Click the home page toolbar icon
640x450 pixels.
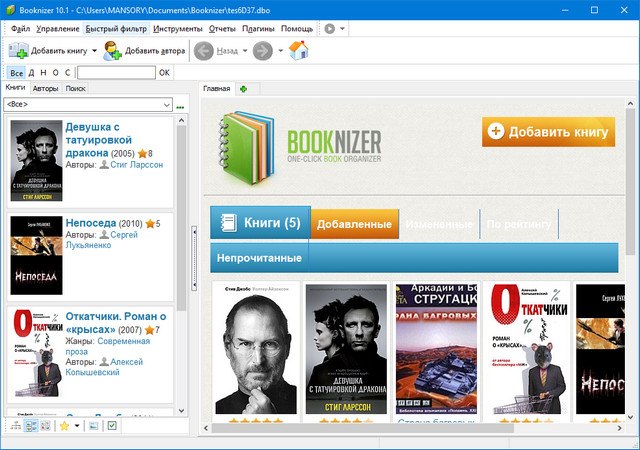pos(298,50)
